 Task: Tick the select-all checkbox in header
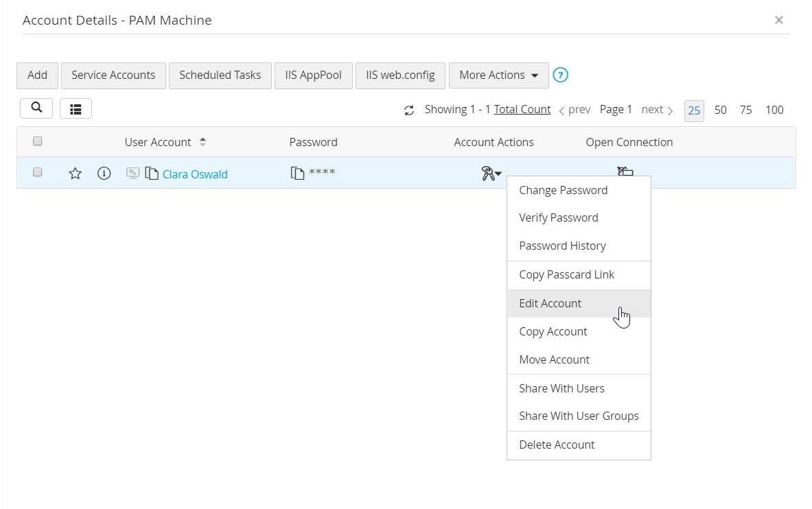(x=37, y=141)
